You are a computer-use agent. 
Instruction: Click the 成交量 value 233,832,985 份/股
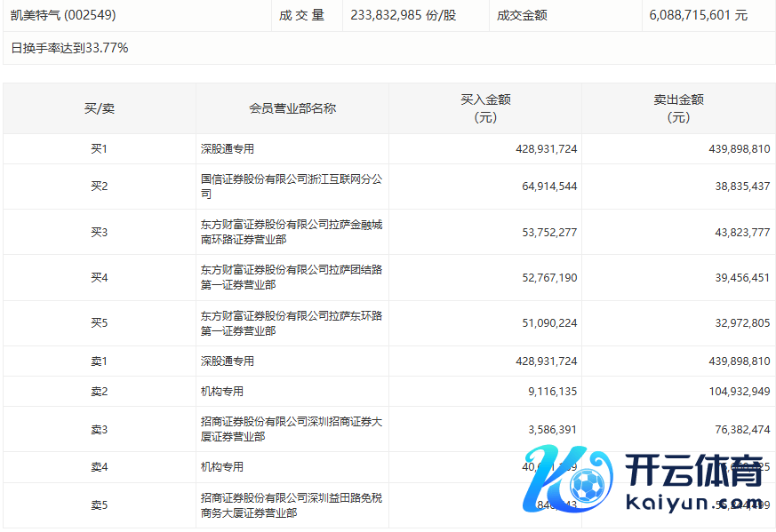404,15
